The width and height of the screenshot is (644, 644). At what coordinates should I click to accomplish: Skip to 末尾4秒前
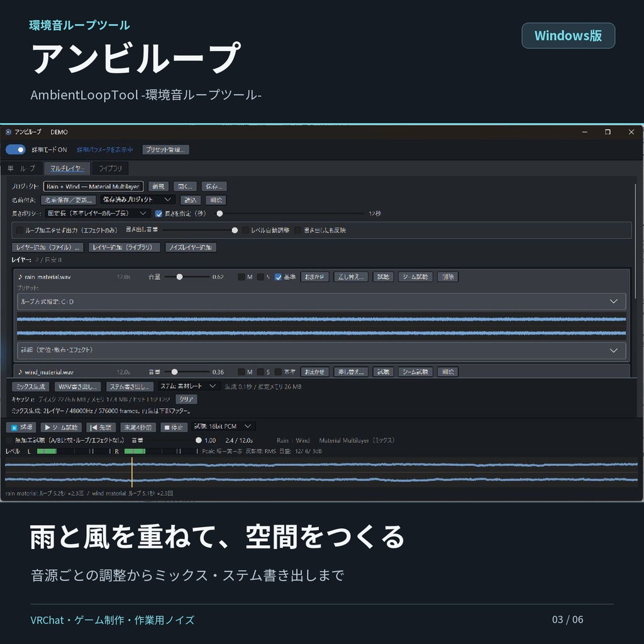[x=138, y=427]
